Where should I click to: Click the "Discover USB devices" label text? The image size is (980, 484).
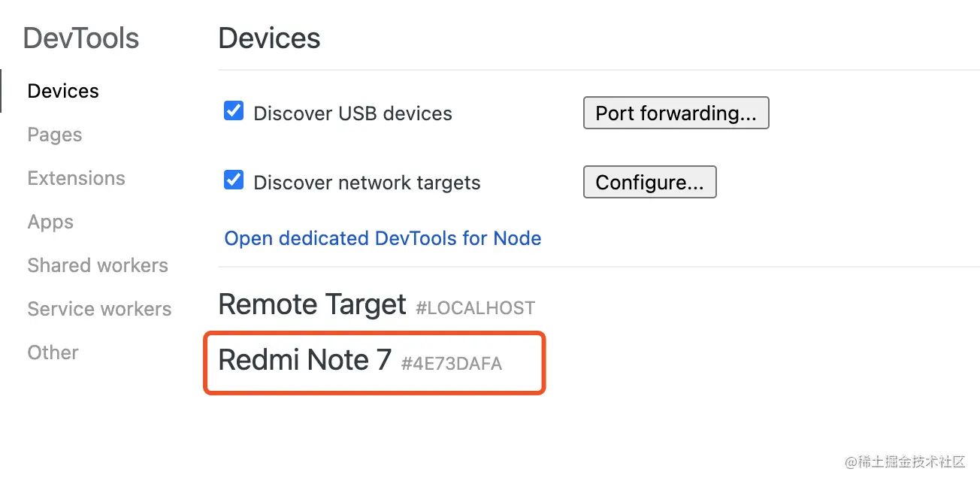[352, 113]
